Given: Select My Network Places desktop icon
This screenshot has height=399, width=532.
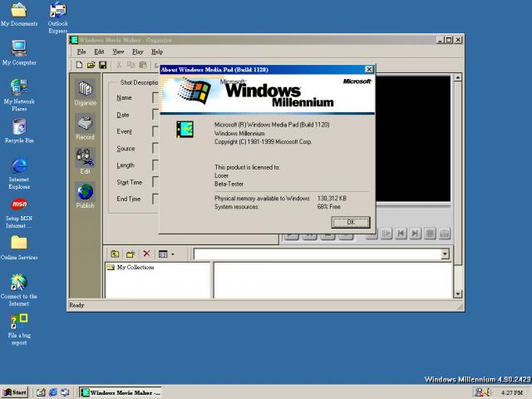Looking at the screenshot, I should tap(19, 95).
